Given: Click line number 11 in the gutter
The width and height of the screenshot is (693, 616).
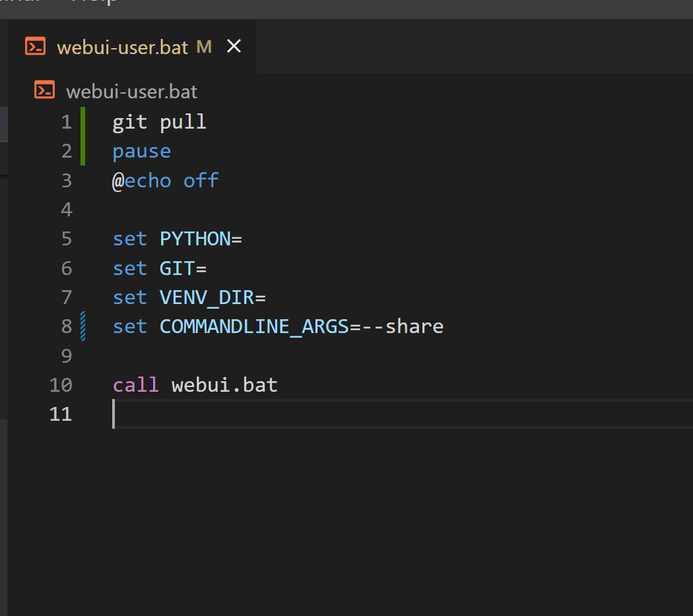Looking at the screenshot, I should [61, 414].
